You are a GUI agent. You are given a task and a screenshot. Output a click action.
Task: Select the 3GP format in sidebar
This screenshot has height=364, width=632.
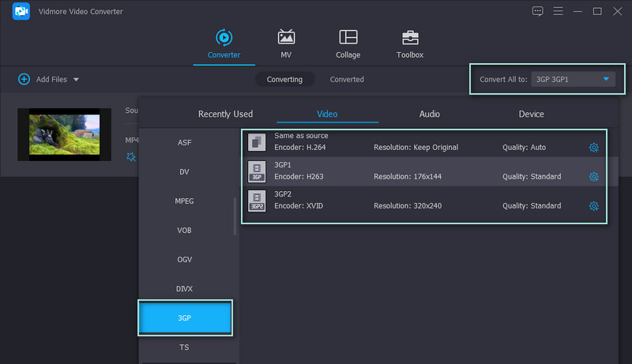click(x=184, y=317)
